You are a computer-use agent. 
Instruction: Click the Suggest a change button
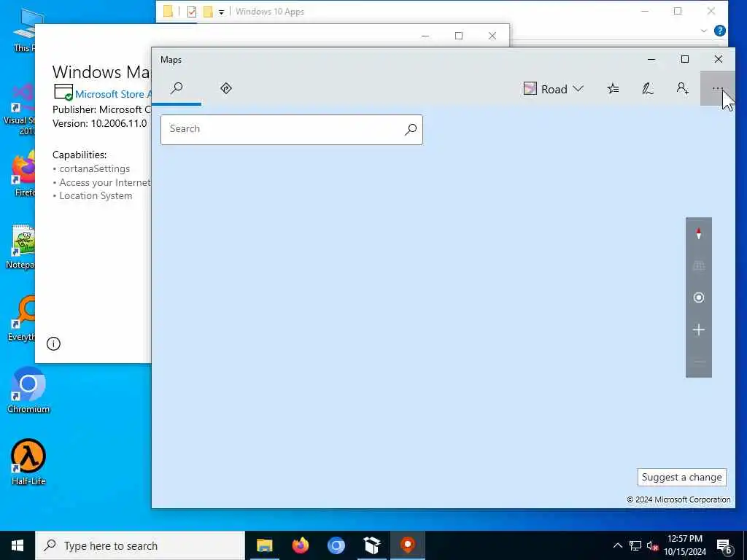[x=682, y=477]
